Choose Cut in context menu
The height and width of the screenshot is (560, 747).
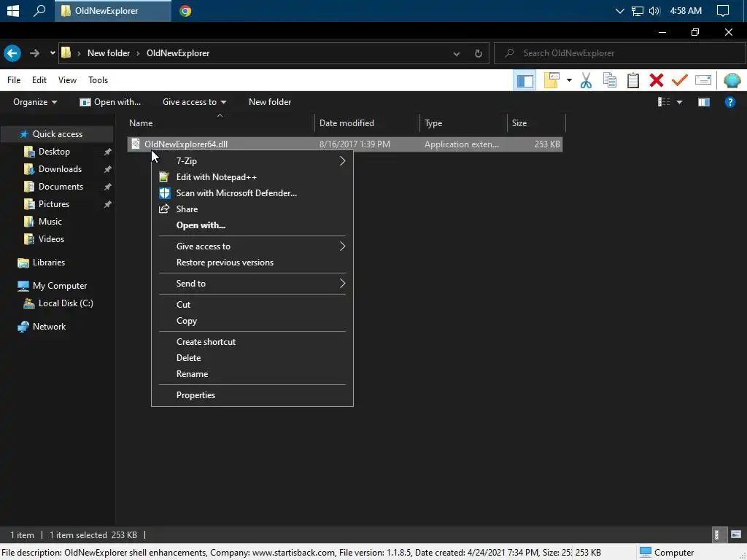(252, 304)
